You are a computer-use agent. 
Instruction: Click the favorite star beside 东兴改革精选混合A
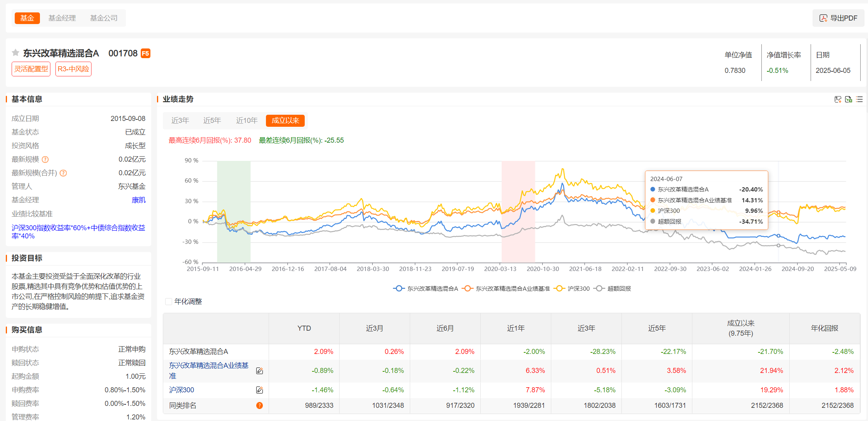click(x=16, y=53)
